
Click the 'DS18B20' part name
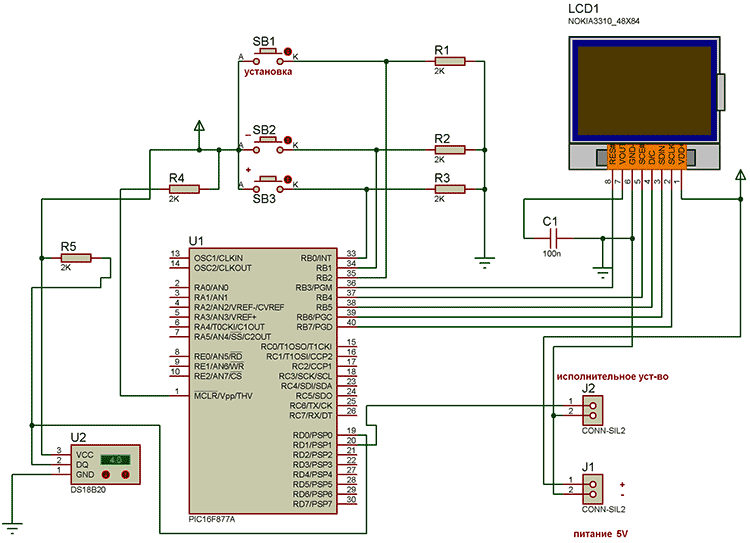tap(88, 490)
